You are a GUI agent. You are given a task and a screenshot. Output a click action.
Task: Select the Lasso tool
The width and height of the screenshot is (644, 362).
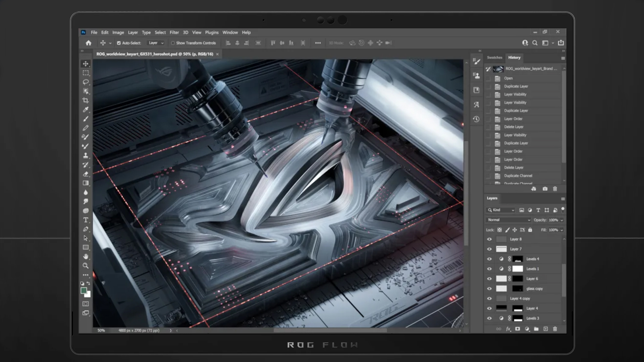pos(86,82)
